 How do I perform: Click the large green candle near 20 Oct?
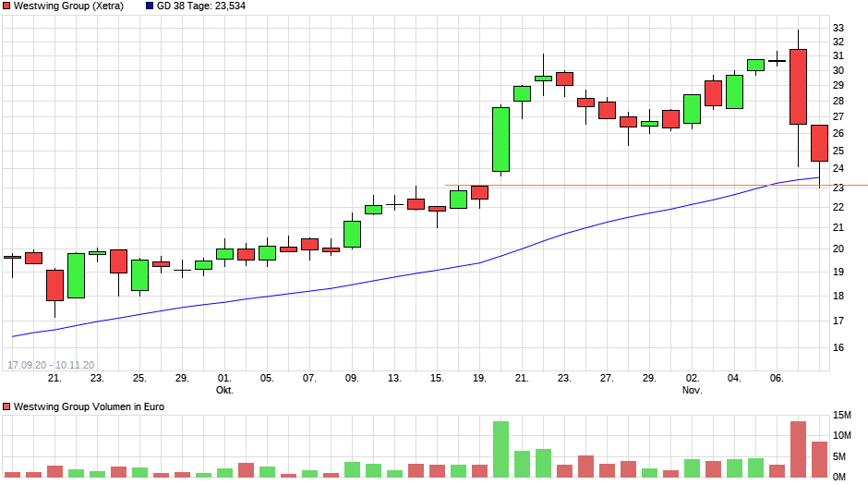click(x=501, y=139)
